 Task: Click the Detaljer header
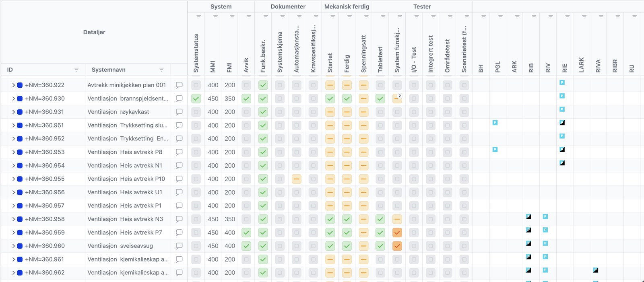94,32
